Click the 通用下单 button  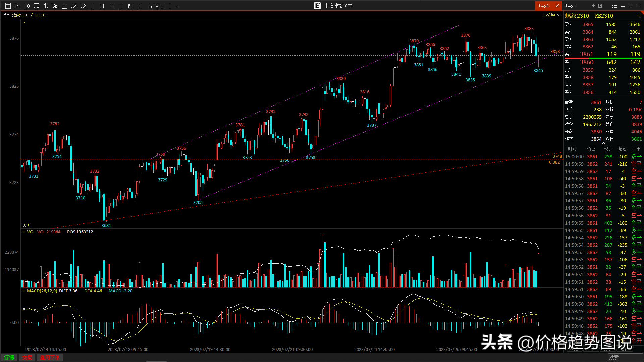point(50,357)
